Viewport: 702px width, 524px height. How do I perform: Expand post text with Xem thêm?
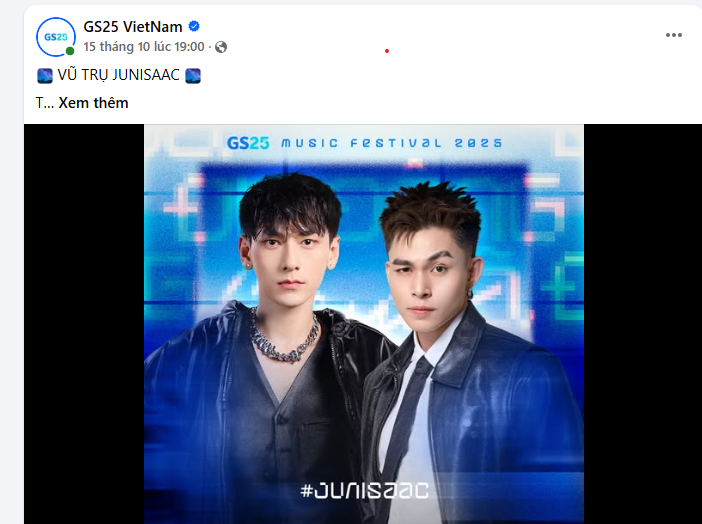pyautogui.click(x=94, y=103)
